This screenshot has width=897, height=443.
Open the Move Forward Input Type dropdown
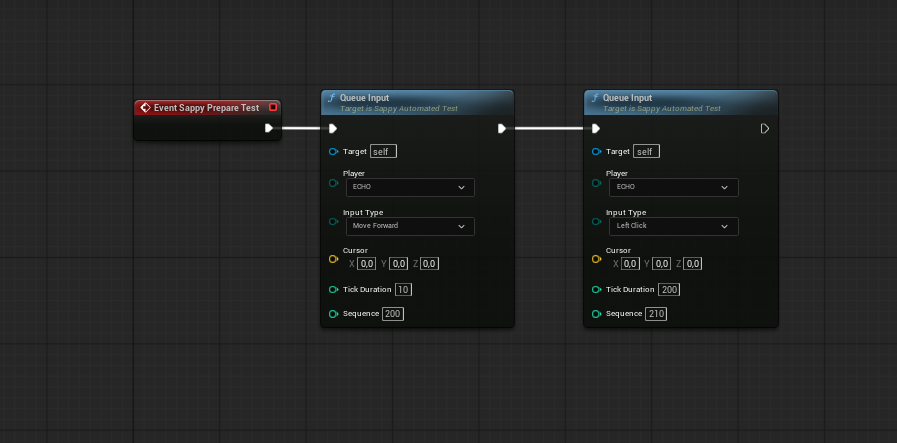tap(410, 226)
